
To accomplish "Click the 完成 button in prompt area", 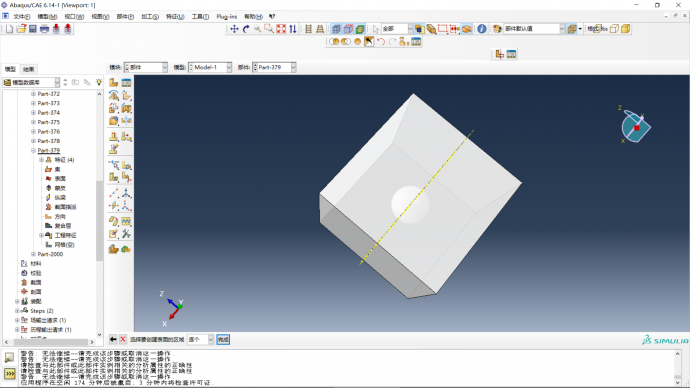I will (x=223, y=340).
